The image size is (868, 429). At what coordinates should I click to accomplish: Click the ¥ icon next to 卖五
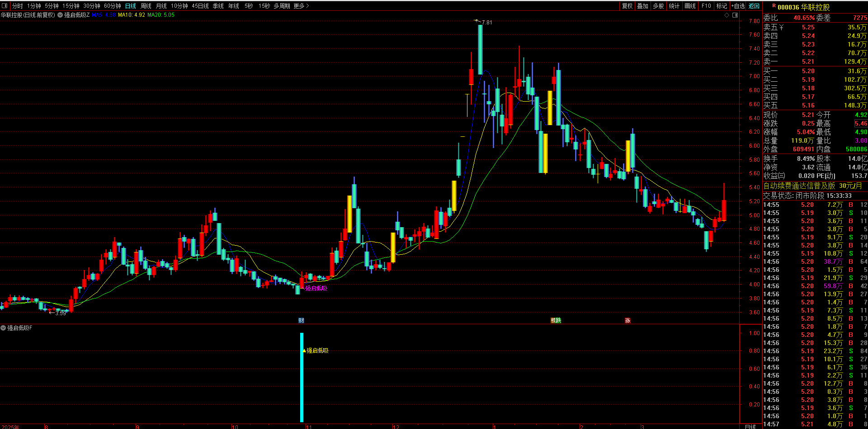781,28
